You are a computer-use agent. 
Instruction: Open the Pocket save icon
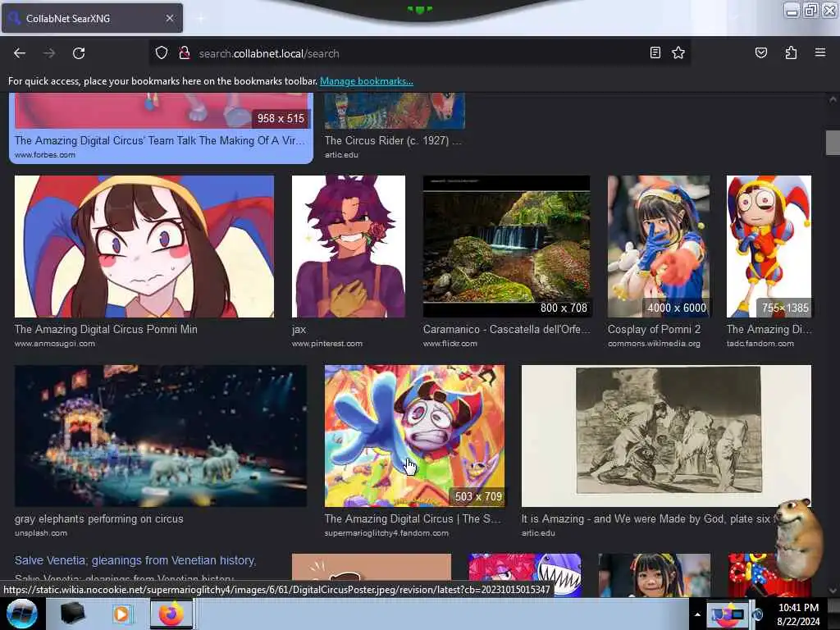[760, 52]
